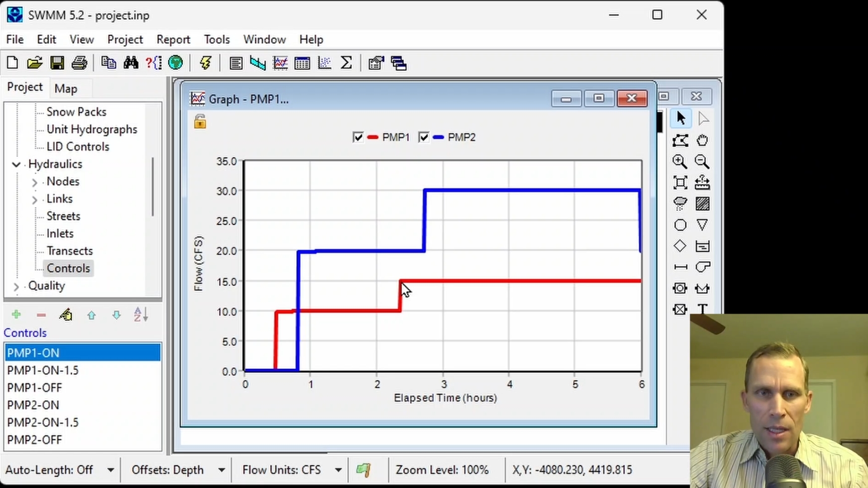Add a new control with the plus icon

pos(16,314)
